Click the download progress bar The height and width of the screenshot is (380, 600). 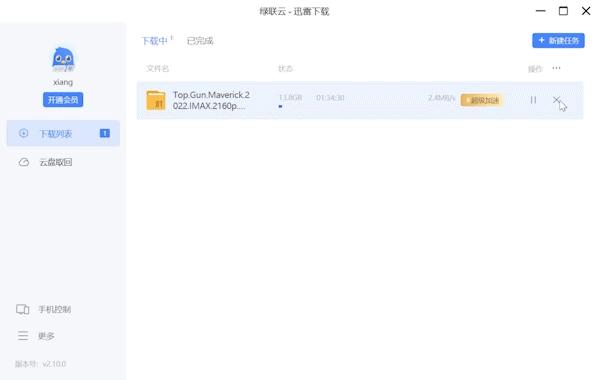(x=280, y=106)
